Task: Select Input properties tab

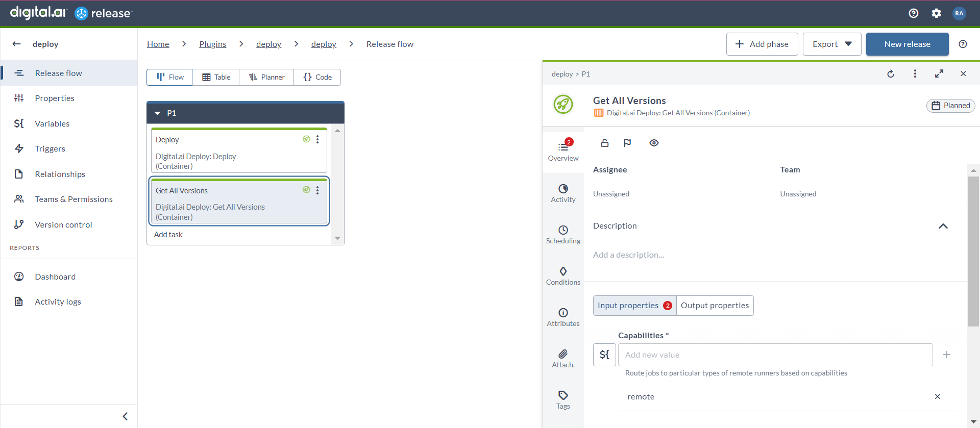Action: point(634,306)
